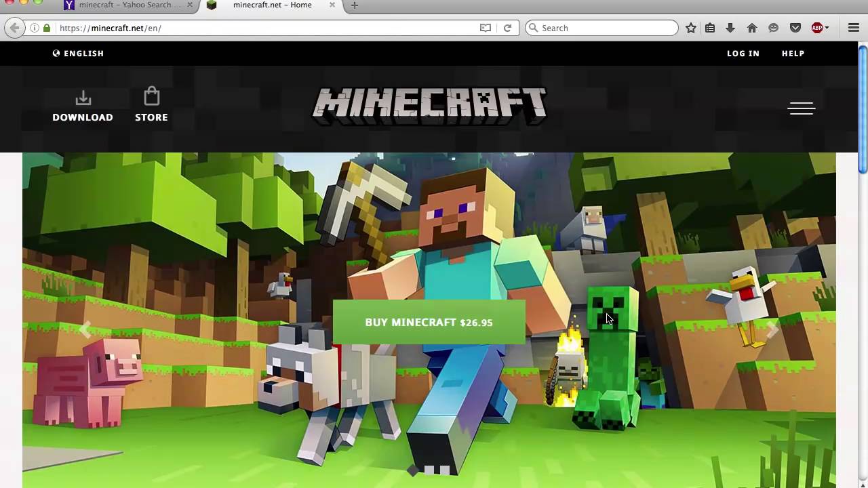868x488 pixels.
Task: Show bookmarks list icon in toolbar
Action: coord(710,28)
